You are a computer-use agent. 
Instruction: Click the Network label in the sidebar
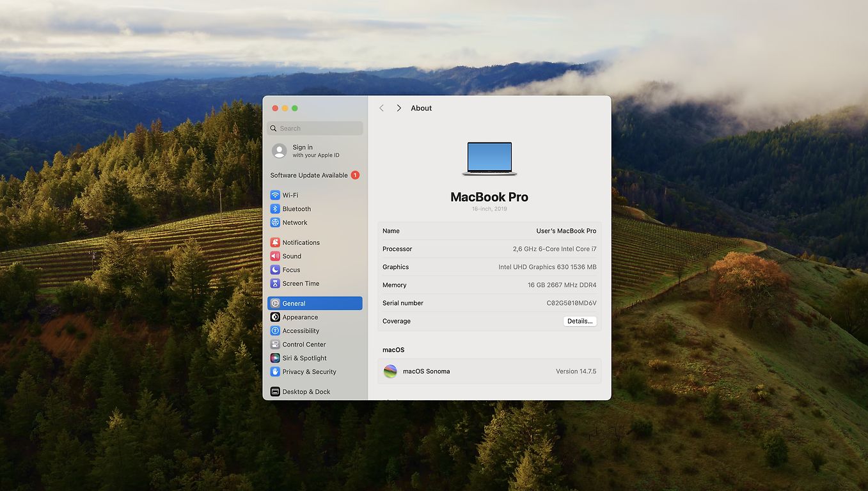coord(295,222)
